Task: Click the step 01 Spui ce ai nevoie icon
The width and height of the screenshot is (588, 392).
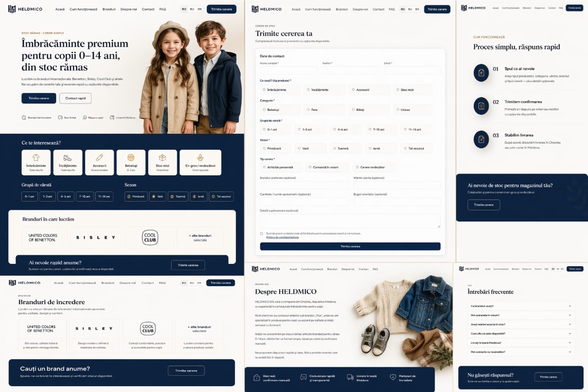Action: 481,72
